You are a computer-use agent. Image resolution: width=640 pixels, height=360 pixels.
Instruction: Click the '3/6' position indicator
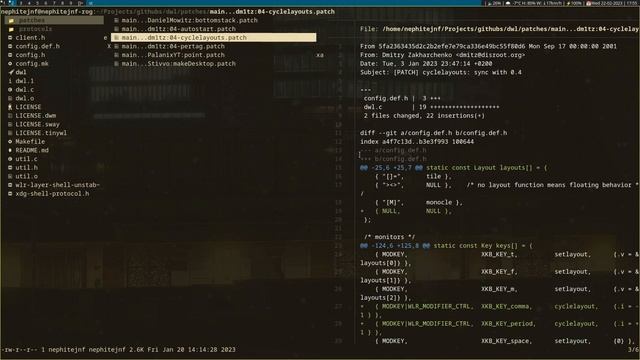pyautogui.click(x=633, y=349)
